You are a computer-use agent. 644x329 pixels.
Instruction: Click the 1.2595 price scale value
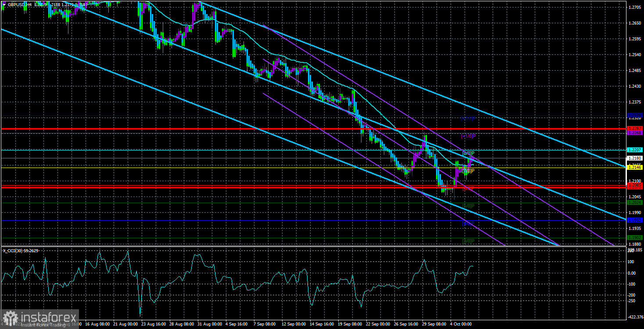635,39
